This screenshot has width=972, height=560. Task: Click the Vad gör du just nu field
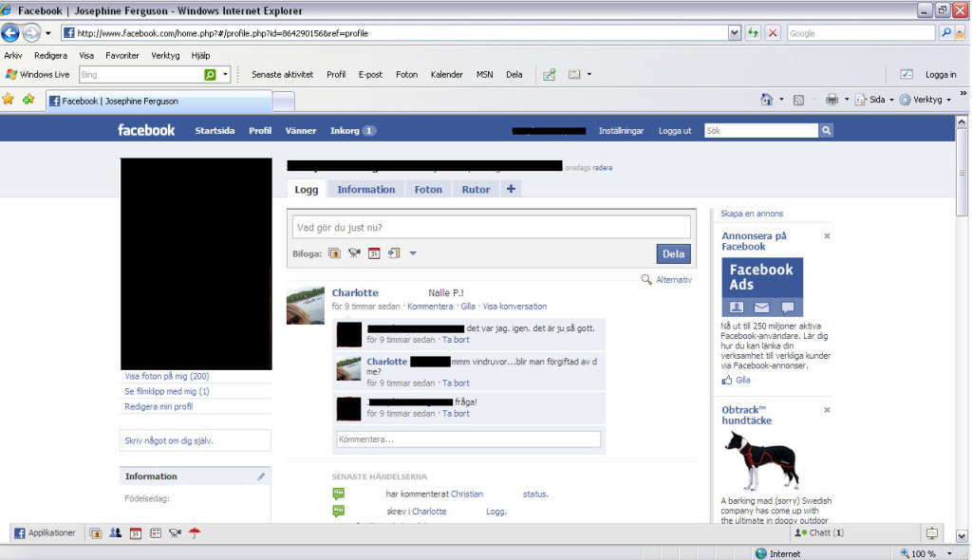coord(491,227)
